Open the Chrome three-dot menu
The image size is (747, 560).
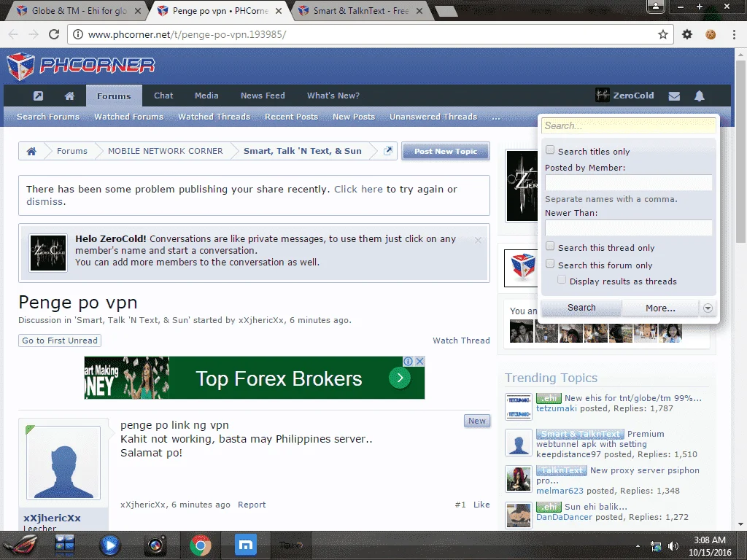point(734,34)
